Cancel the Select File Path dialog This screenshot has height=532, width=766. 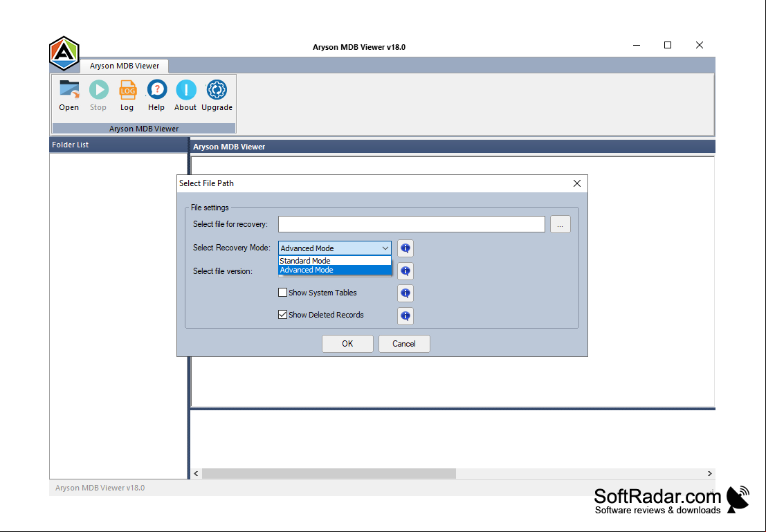[x=404, y=344]
